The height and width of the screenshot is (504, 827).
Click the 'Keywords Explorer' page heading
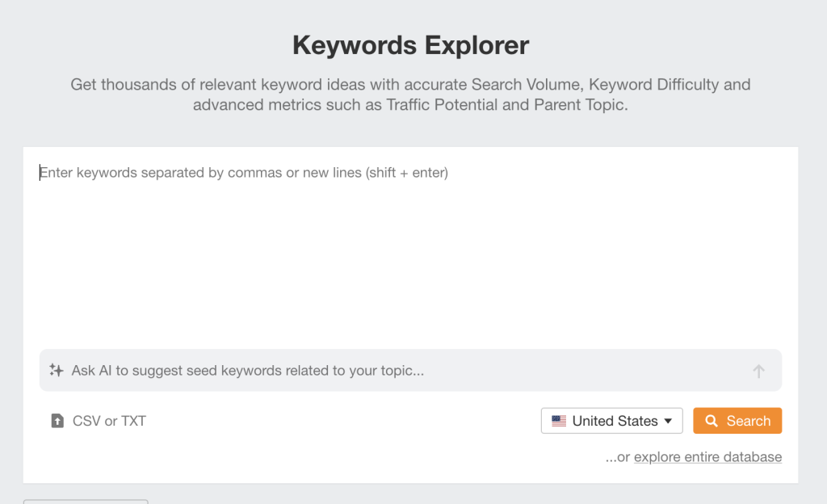coord(410,45)
